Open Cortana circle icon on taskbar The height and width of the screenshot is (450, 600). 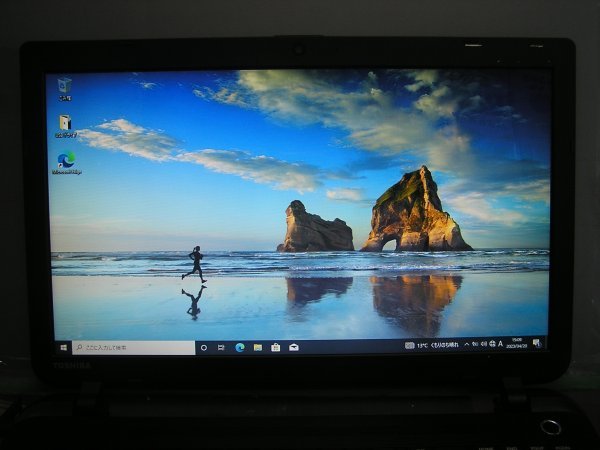click(204, 347)
